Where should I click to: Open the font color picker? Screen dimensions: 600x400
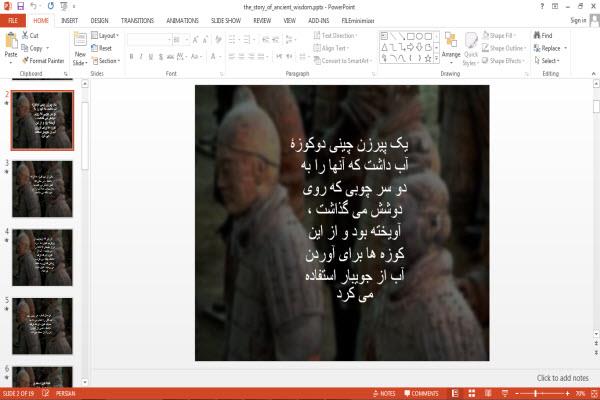214,57
